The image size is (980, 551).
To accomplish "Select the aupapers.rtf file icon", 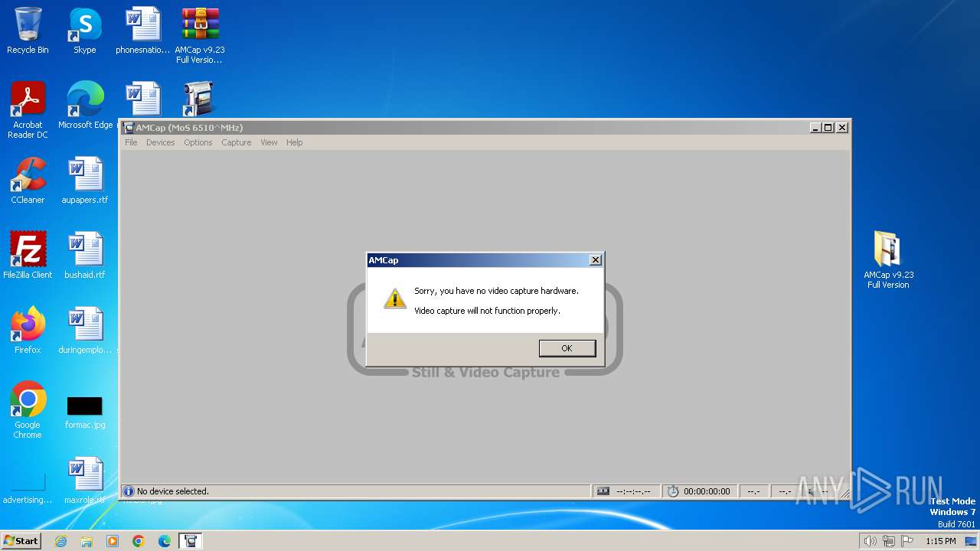I will tap(85, 181).
